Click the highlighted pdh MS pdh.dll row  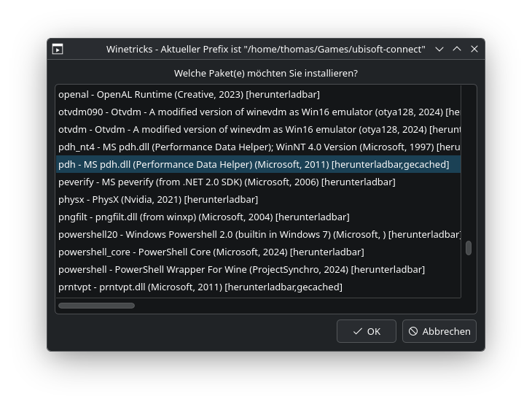[x=258, y=164]
